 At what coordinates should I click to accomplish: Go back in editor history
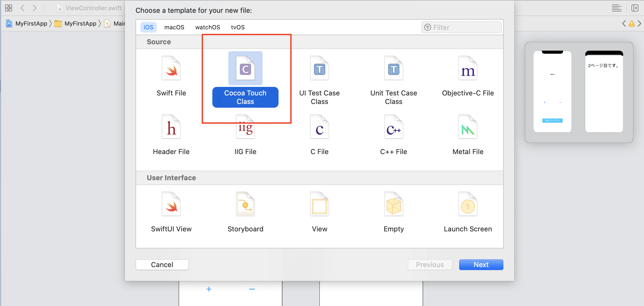pyautogui.click(x=23, y=8)
